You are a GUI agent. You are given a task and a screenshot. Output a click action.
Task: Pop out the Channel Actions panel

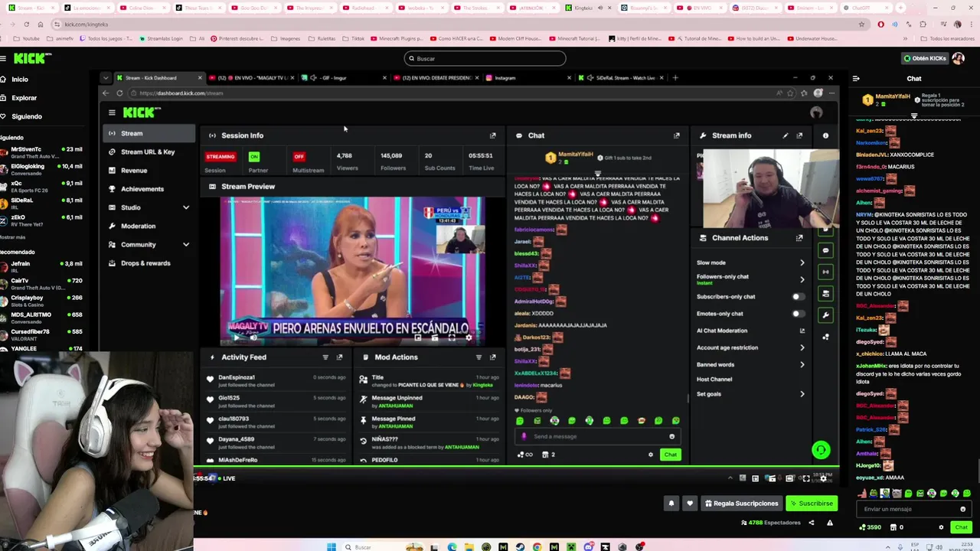coord(799,238)
